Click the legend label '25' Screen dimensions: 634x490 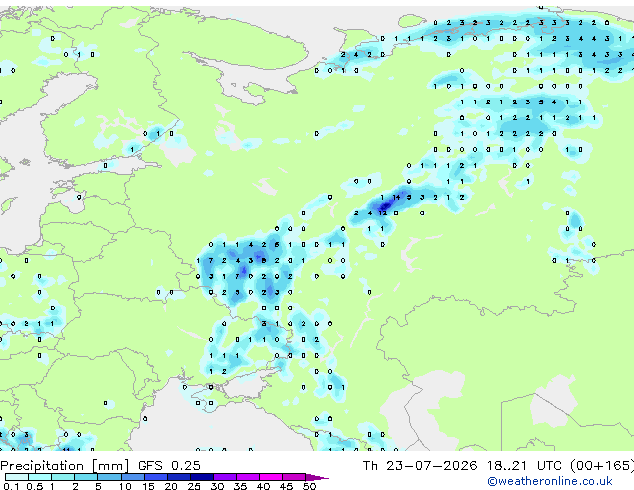click(194, 486)
